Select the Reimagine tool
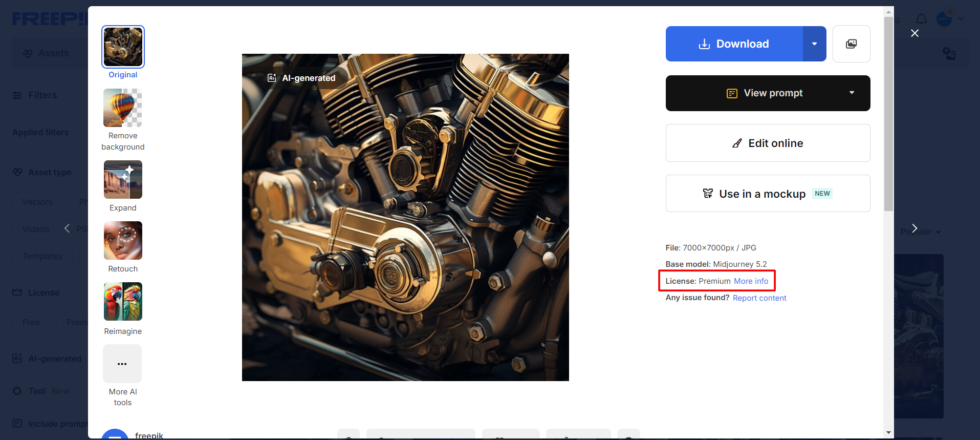 (x=123, y=302)
